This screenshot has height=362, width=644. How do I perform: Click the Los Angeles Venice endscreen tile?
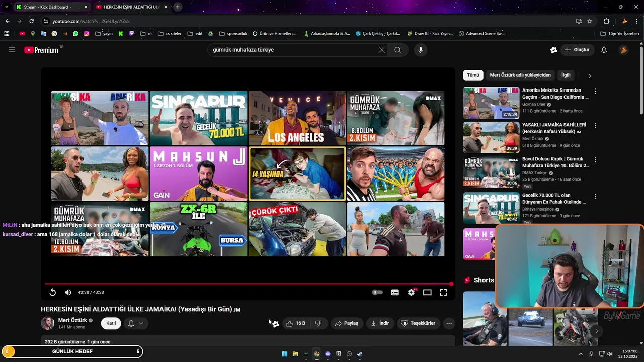[x=297, y=118]
